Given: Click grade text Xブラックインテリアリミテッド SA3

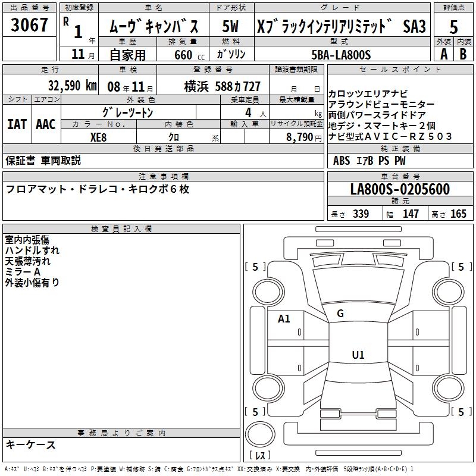Looking at the screenshot, I should (342, 26).
